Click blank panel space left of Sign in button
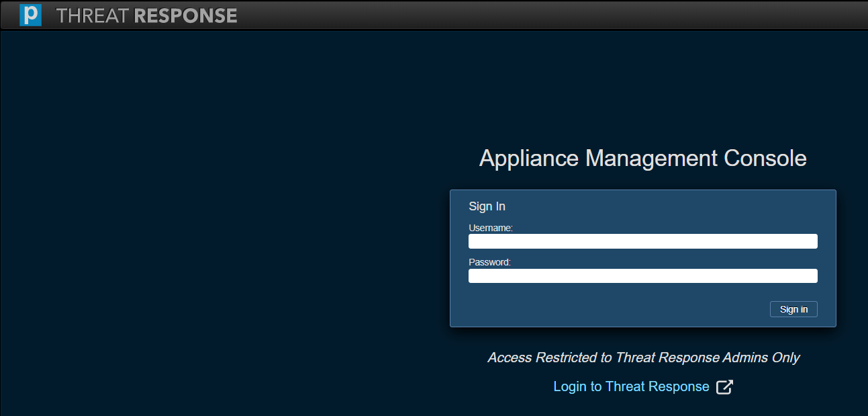Viewport: 868px width, 416px height. [604, 309]
